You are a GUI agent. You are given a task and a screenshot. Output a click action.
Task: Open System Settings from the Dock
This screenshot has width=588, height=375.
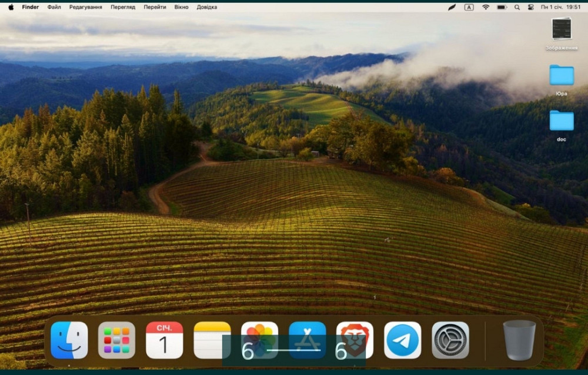tap(448, 341)
